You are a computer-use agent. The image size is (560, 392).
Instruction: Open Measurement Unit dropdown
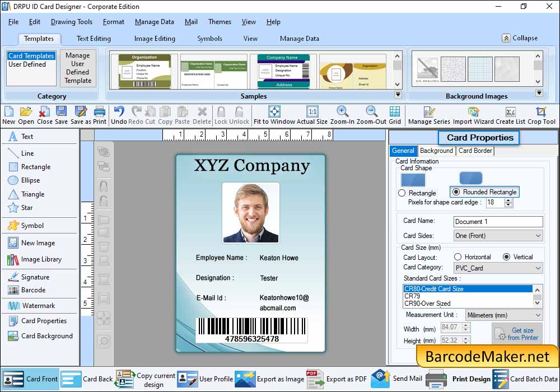(x=503, y=315)
